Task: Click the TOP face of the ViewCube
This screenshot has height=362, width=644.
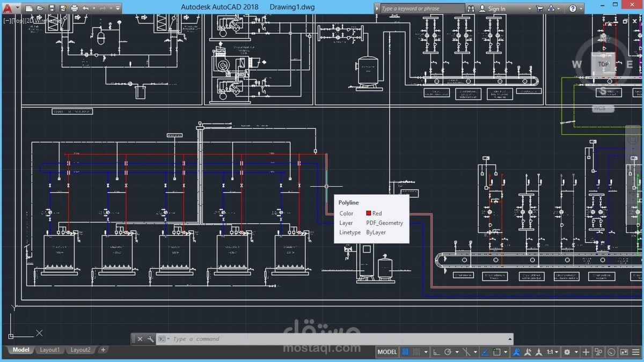Action: [603, 64]
